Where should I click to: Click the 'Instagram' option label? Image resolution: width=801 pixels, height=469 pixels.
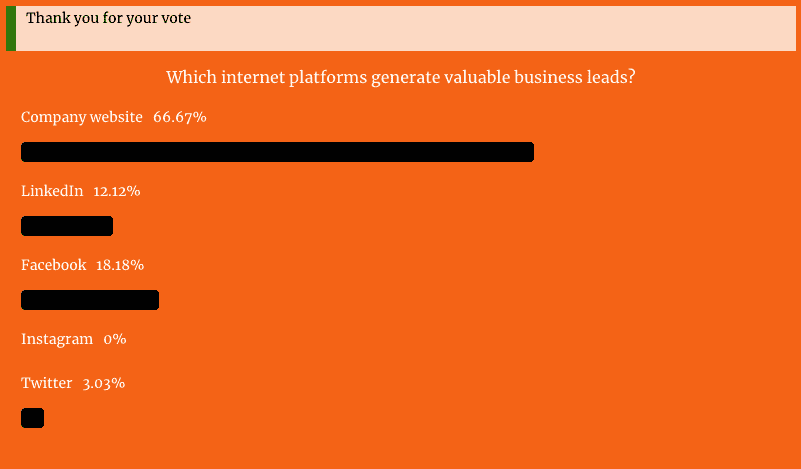pos(57,339)
